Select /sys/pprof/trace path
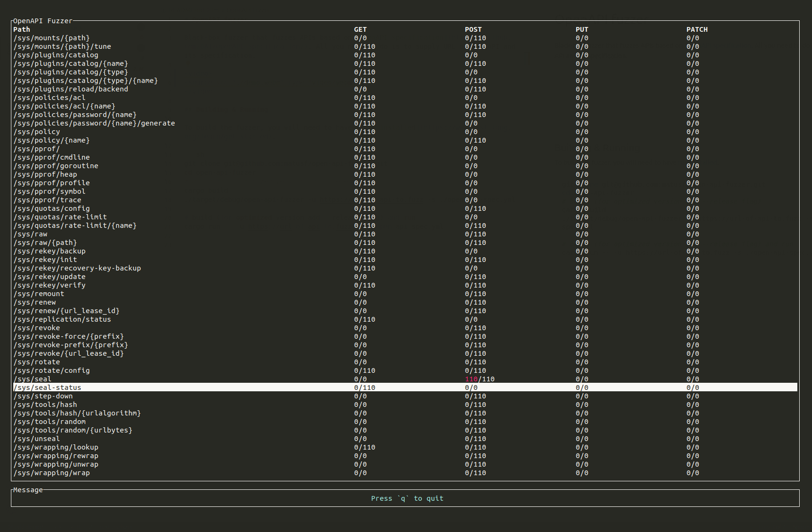The height and width of the screenshot is (532, 812). point(47,200)
